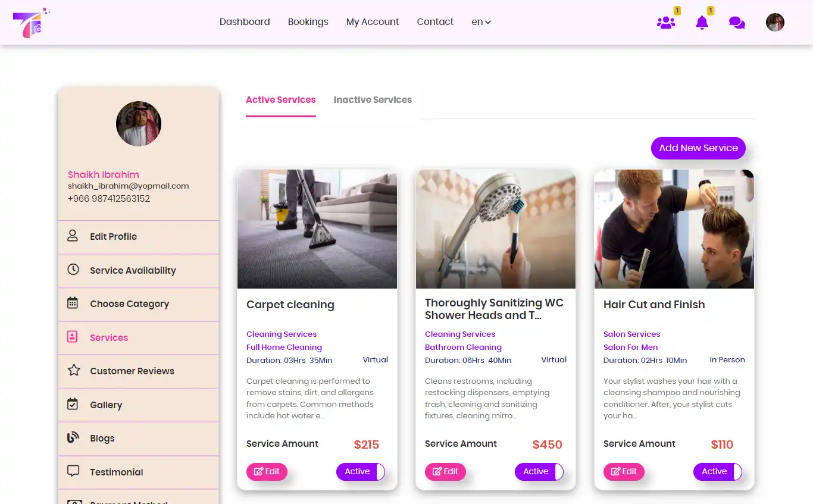Click the Add New Service button
This screenshot has width=813, height=504.
(698, 148)
